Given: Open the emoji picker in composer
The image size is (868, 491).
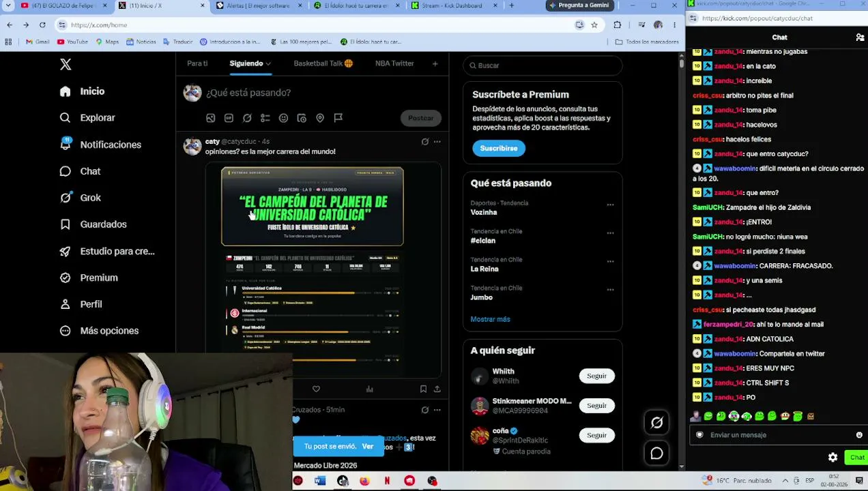Looking at the screenshot, I should pos(283,118).
